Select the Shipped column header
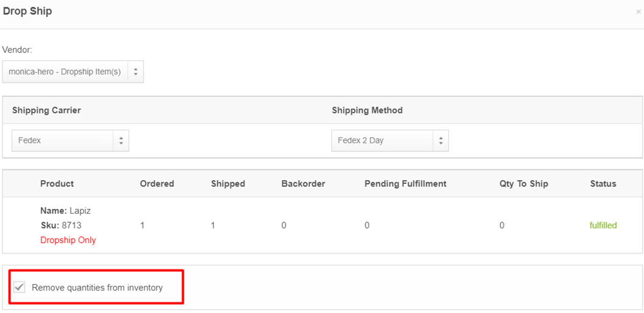This screenshot has width=644, height=313. (228, 184)
